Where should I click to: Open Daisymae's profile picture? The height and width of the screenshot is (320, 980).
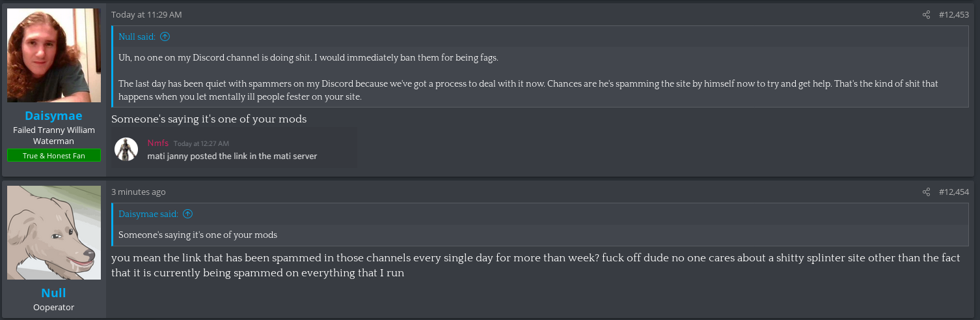pos(54,55)
